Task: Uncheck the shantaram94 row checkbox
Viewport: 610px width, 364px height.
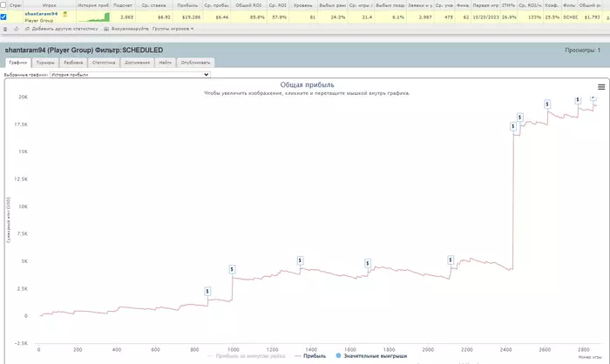Action: (3, 17)
